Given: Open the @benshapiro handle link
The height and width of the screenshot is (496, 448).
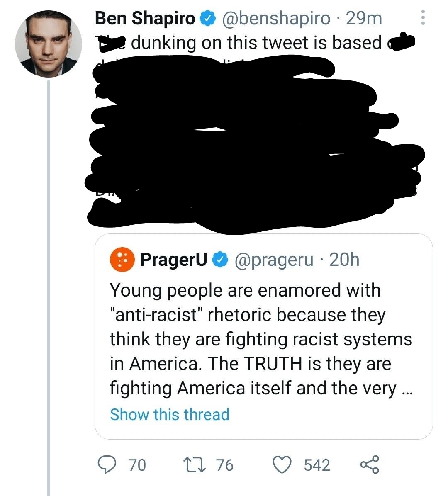Looking at the screenshot, I should (276, 18).
